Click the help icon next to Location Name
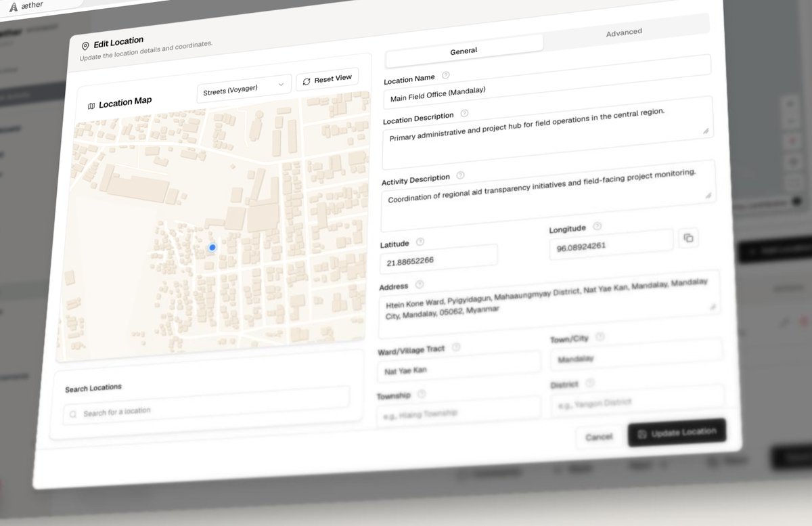Viewport: 812px width, 526px height. [445, 75]
